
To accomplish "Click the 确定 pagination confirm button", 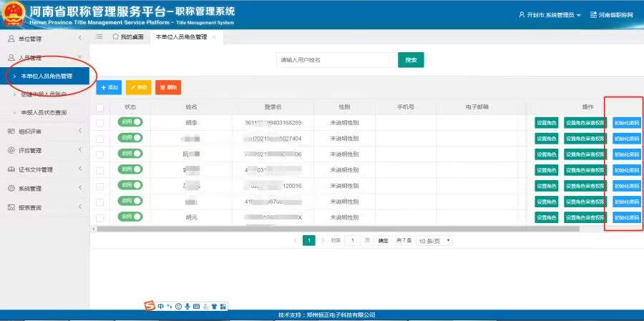I will [383, 241].
